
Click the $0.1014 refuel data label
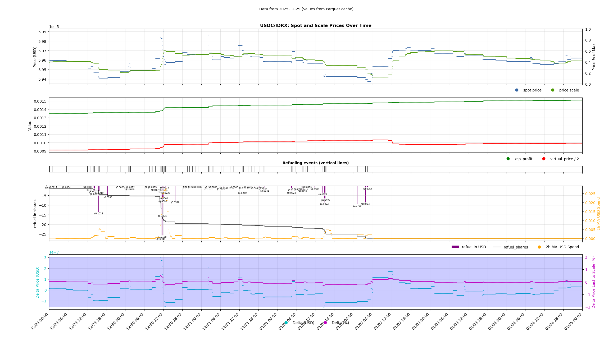[x=98, y=214]
